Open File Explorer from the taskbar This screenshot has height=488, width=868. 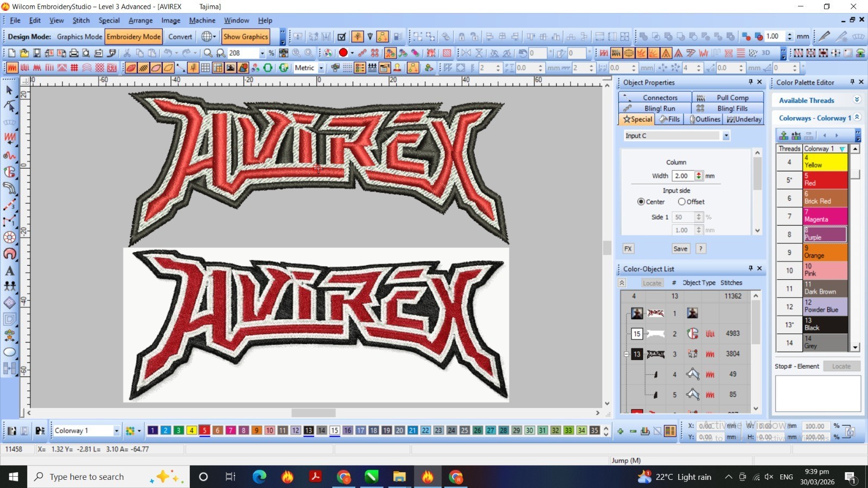(399, 477)
